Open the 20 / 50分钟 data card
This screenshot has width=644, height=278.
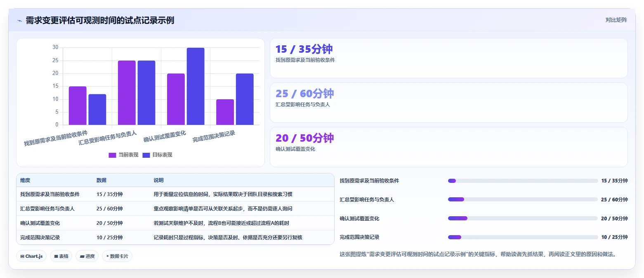click(x=448, y=147)
